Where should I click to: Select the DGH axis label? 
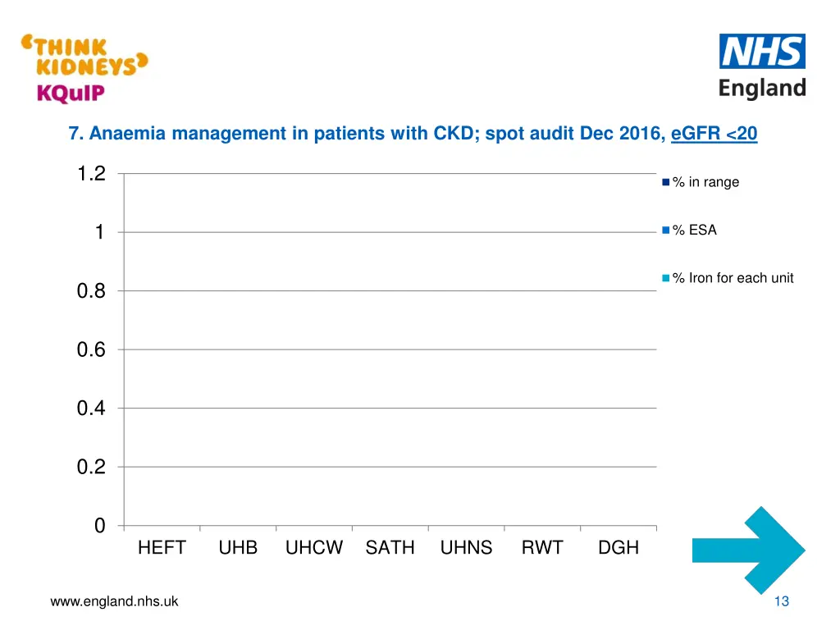tap(619, 548)
